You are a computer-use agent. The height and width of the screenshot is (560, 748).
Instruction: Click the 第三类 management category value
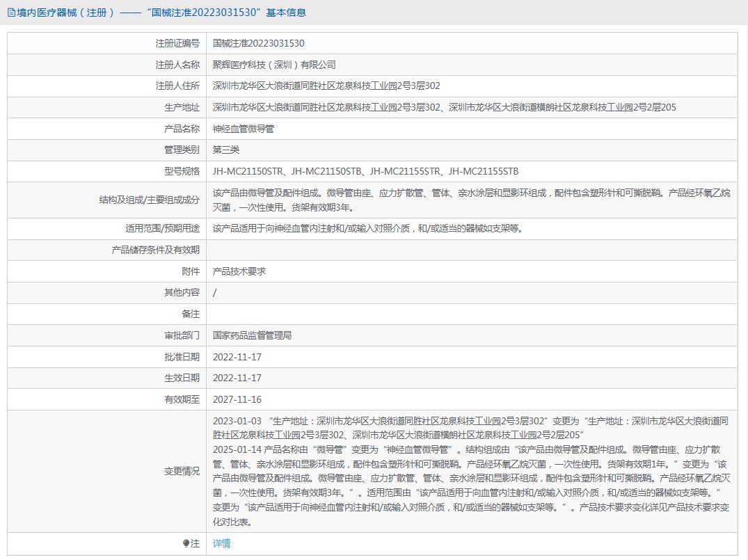[226, 150]
